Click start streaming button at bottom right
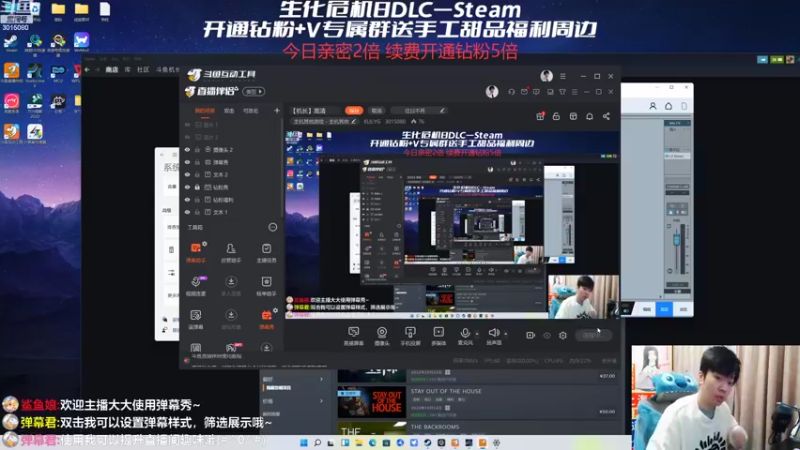Viewport: 800px width, 450px height. 593,335
